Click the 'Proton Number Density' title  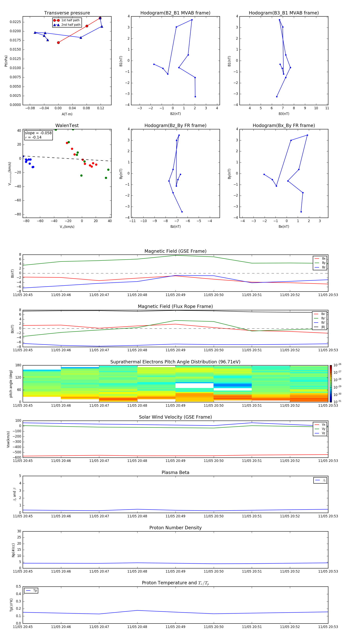coord(175,528)
